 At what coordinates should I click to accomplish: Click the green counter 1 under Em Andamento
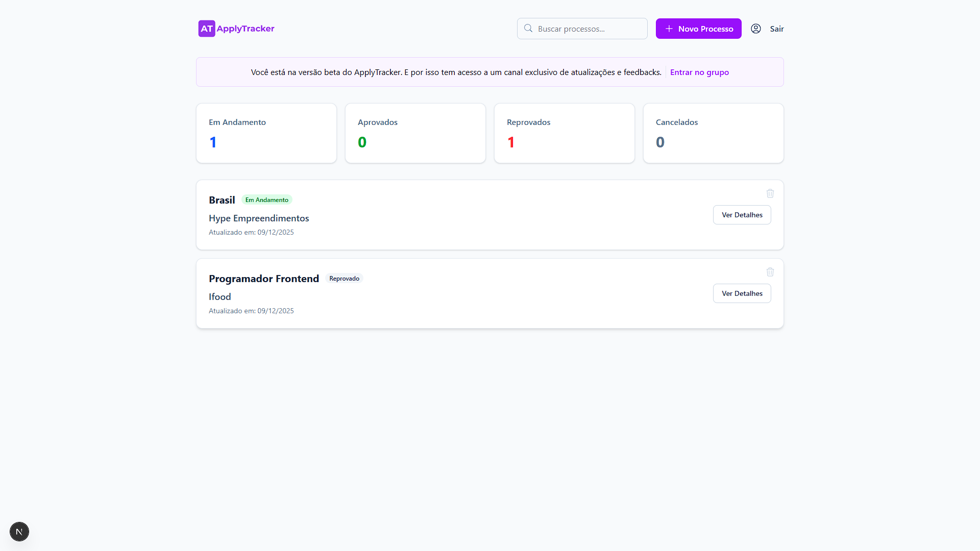(x=213, y=142)
